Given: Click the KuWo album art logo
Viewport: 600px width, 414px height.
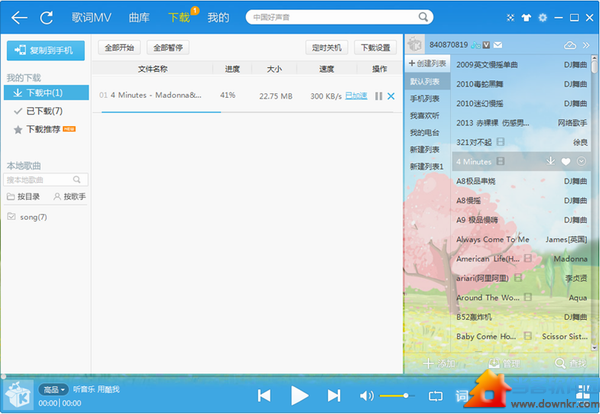Looking at the screenshot, I should (x=17, y=396).
